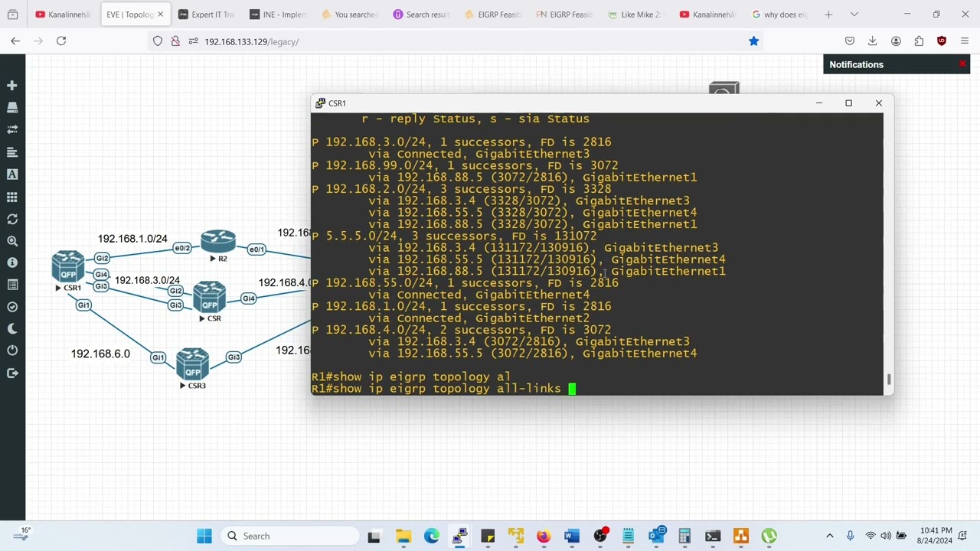Open the browser Downloads icon
Viewport: 980px width, 551px height.
click(x=872, y=41)
